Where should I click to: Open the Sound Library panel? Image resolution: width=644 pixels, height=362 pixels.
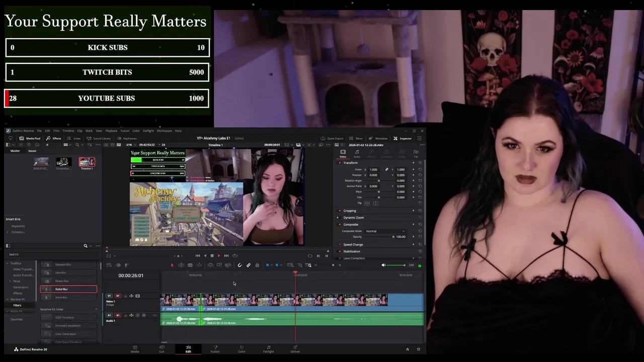(99, 138)
